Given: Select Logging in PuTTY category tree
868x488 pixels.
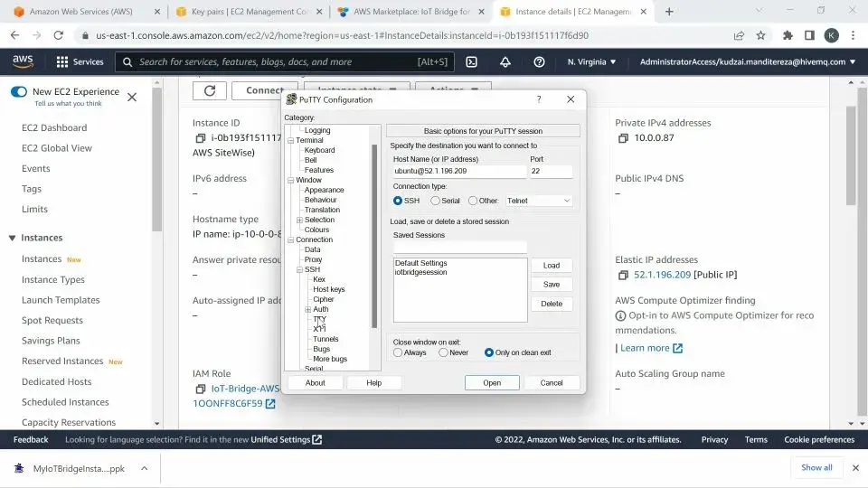Looking at the screenshot, I should tap(317, 130).
